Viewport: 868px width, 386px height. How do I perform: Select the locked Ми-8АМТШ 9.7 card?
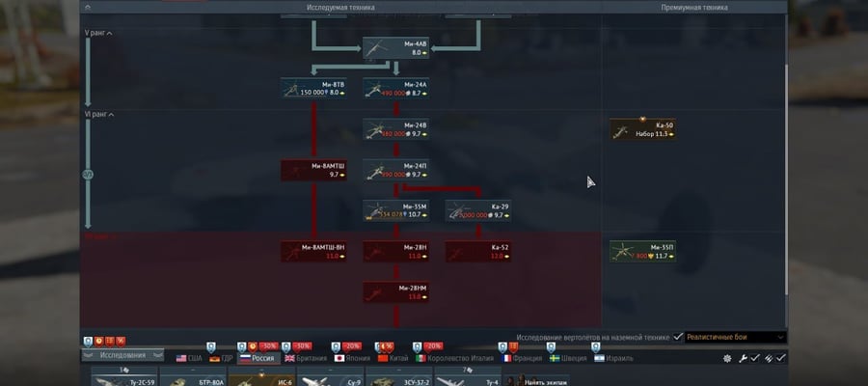313,170
